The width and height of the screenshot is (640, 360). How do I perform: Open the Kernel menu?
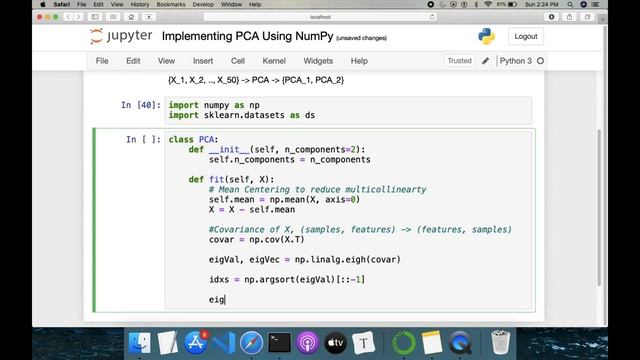(274, 61)
